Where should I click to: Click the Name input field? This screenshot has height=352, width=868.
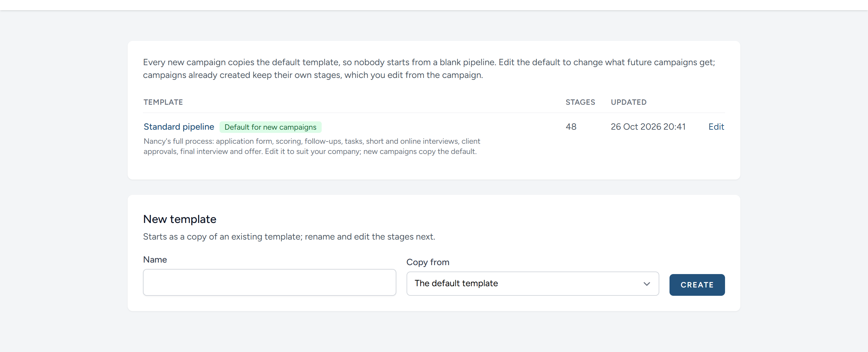coord(269,282)
